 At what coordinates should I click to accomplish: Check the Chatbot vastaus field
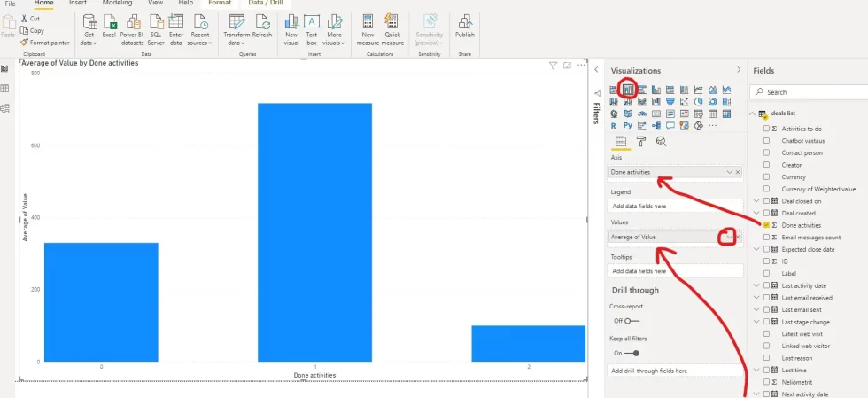[767, 140]
